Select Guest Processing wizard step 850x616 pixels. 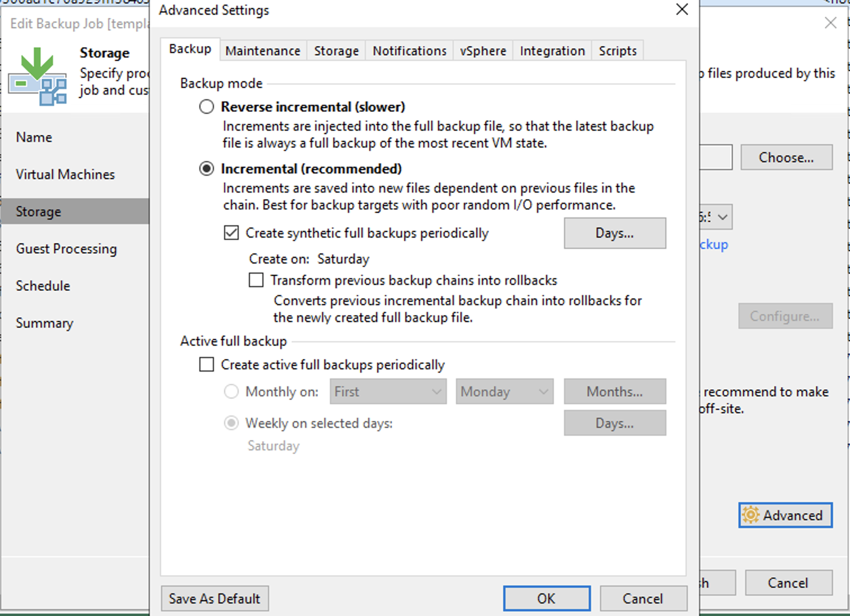(x=66, y=249)
